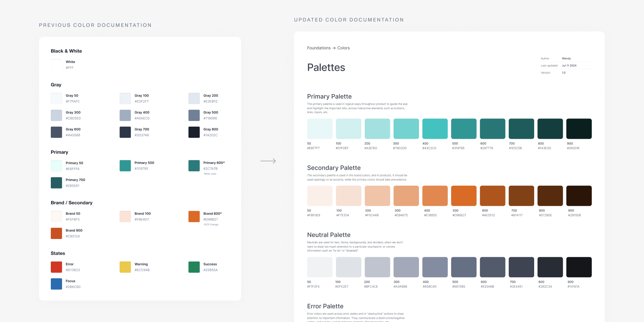Select the Gray 800 swatch #1A202C
Screen dimensions: 644x322
pos(194,132)
